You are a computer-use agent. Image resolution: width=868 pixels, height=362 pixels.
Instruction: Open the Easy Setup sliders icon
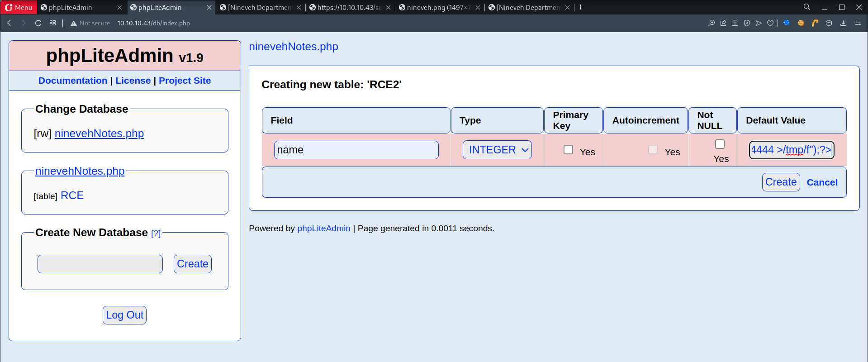[x=858, y=23]
